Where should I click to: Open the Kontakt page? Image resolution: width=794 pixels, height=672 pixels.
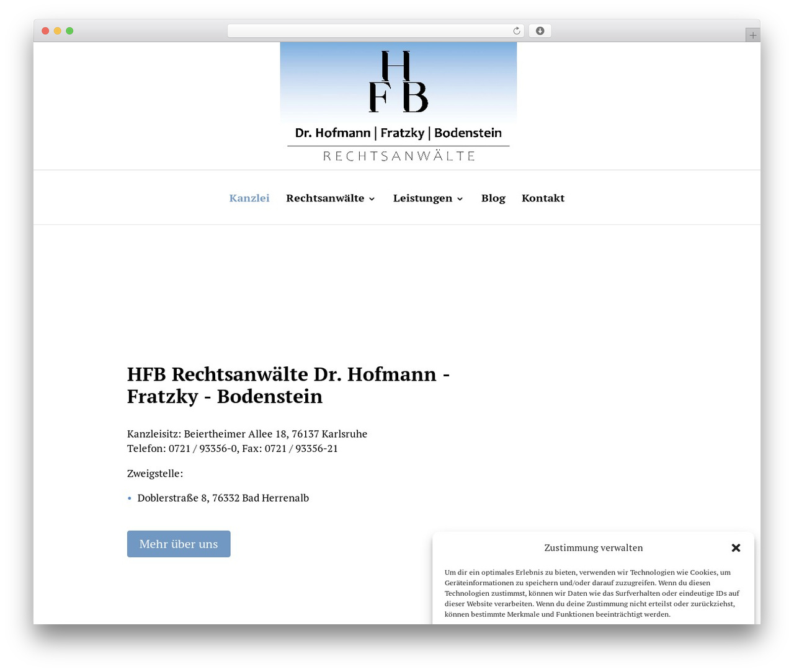click(x=543, y=198)
